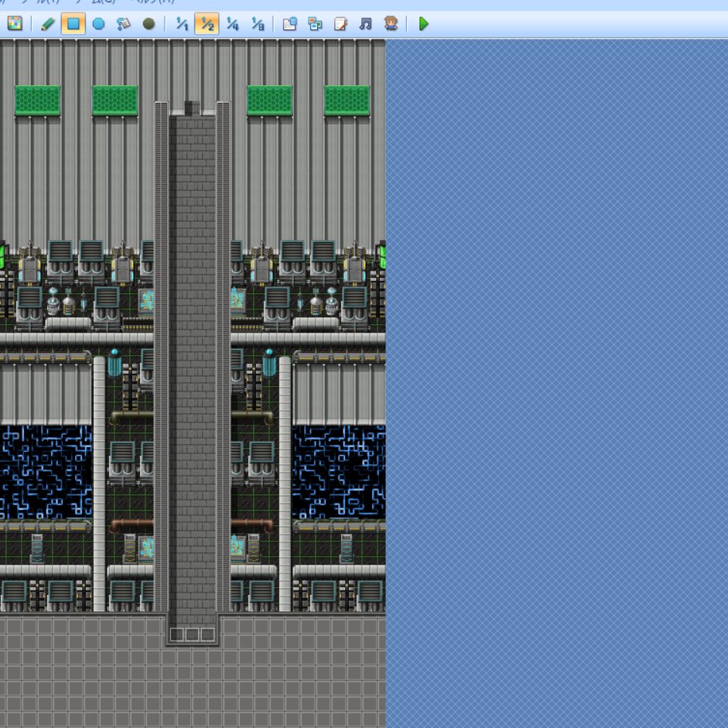Select the Pencil drawing tool
Viewport: 728px width, 728px height.
pyautogui.click(x=48, y=23)
